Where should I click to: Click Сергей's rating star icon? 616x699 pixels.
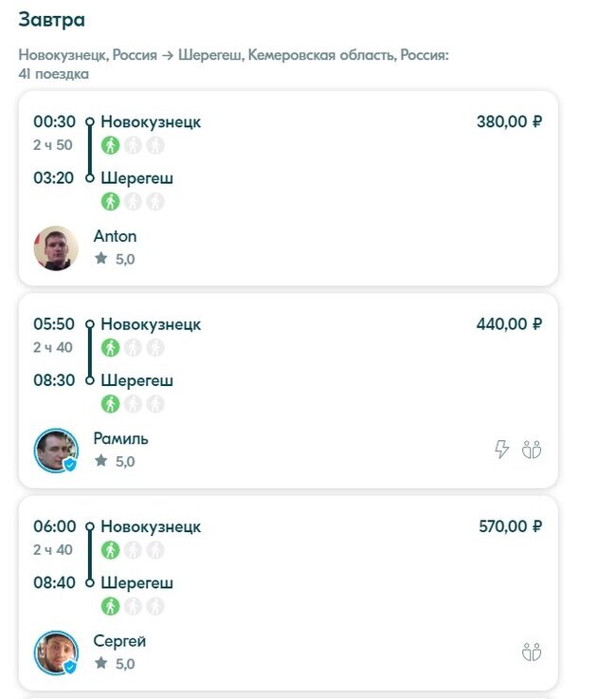pyautogui.click(x=101, y=664)
